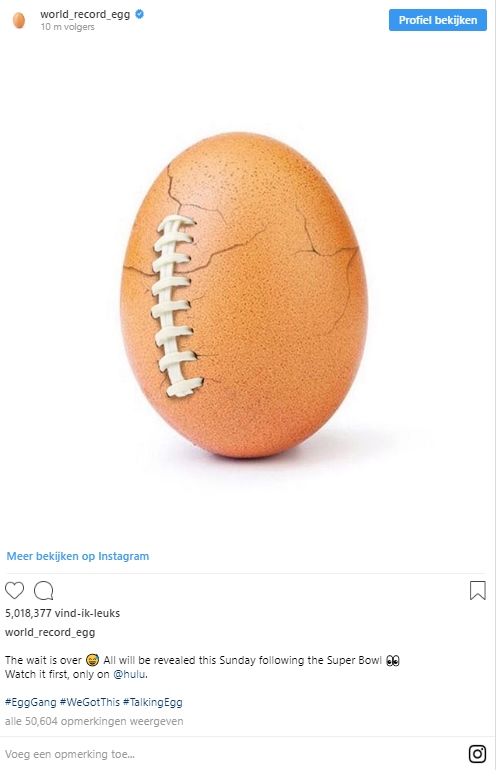This screenshot has width=496, height=776.
Task: Open Instagram via the logo icon
Action: coord(477,754)
